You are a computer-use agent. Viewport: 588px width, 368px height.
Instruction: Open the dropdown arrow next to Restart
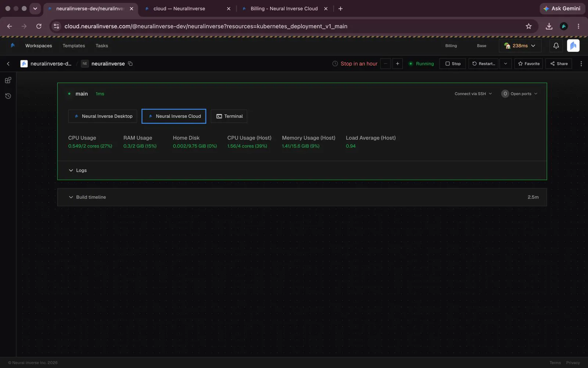506,64
